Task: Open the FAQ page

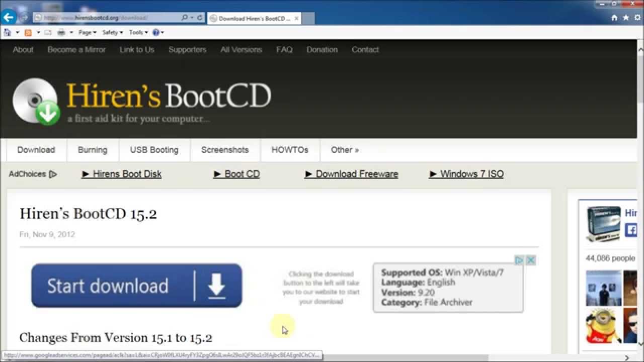Action: pos(284,50)
